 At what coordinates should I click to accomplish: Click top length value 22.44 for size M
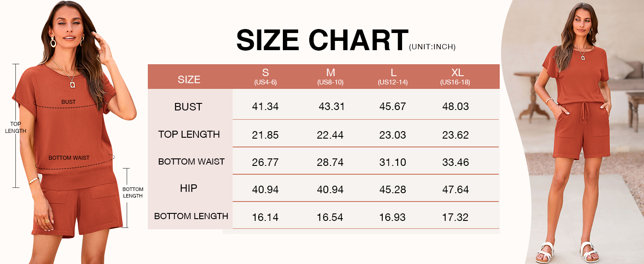coord(330,135)
